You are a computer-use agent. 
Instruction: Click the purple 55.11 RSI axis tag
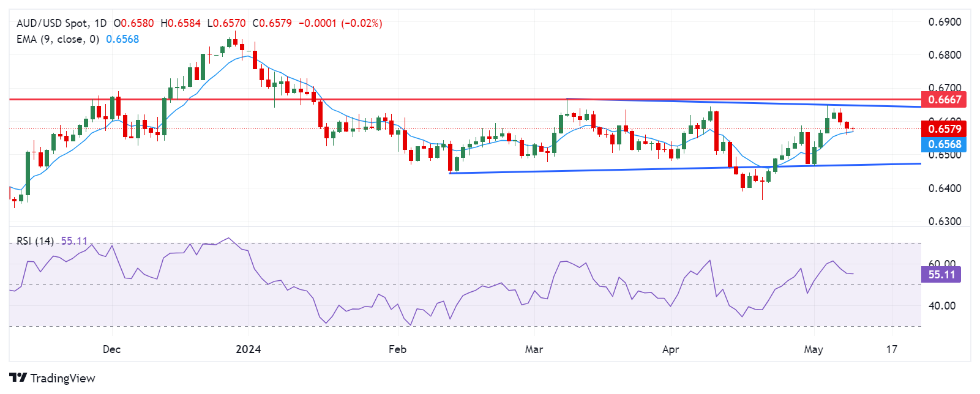941,275
